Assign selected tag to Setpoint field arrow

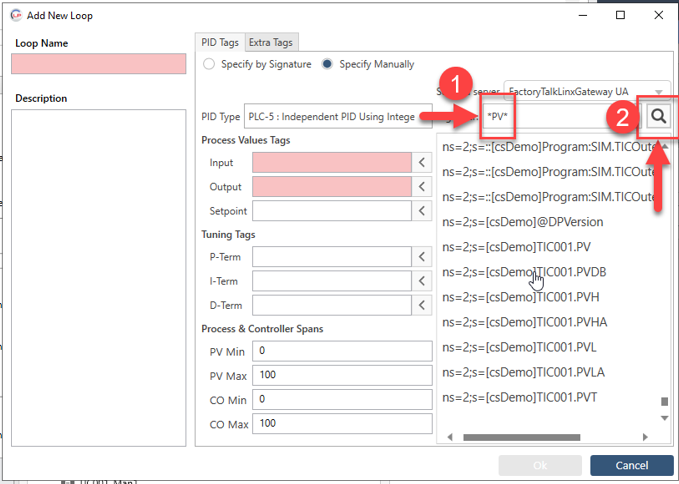click(422, 211)
